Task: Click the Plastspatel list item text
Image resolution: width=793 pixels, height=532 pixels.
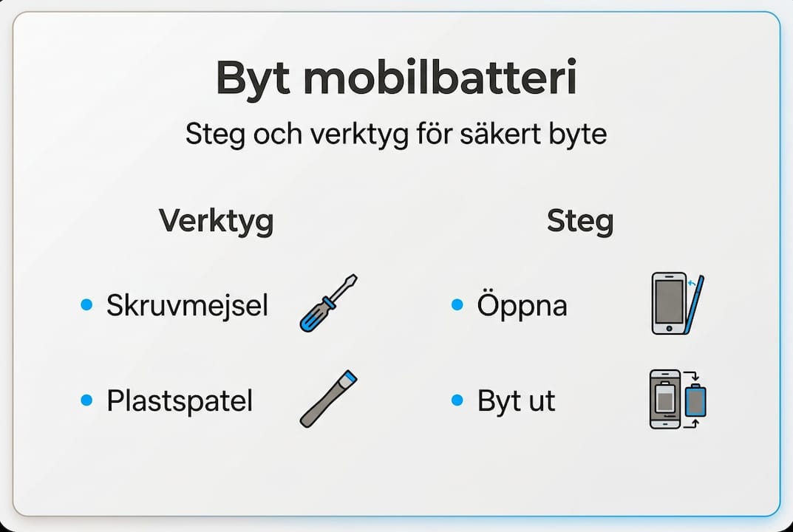Action: [180, 401]
